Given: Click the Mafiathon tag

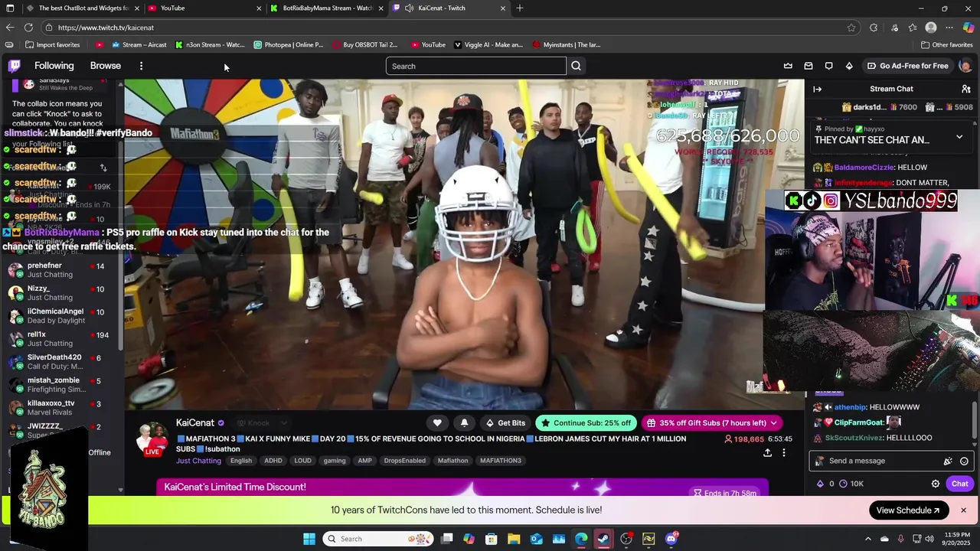Looking at the screenshot, I should [x=452, y=461].
